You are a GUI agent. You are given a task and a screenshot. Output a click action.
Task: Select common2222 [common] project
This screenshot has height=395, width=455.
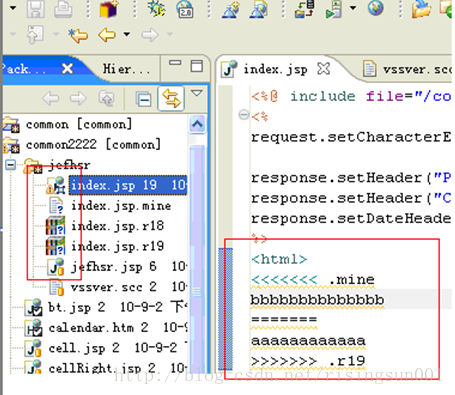93,145
